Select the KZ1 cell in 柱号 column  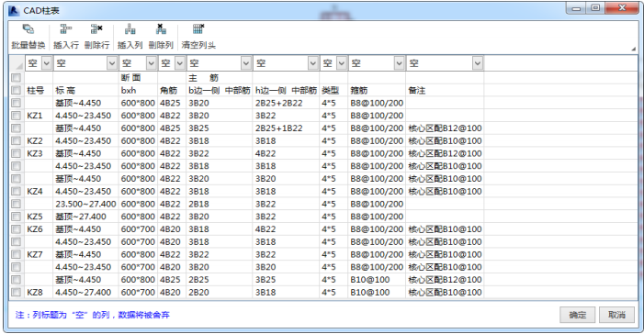tap(39, 116)
